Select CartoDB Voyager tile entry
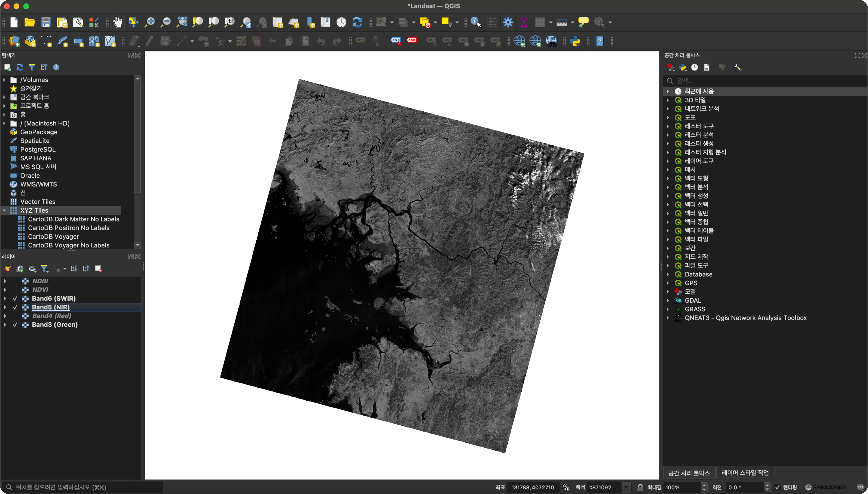The width and height of the screenshot is (868, 494). point(53,236)
